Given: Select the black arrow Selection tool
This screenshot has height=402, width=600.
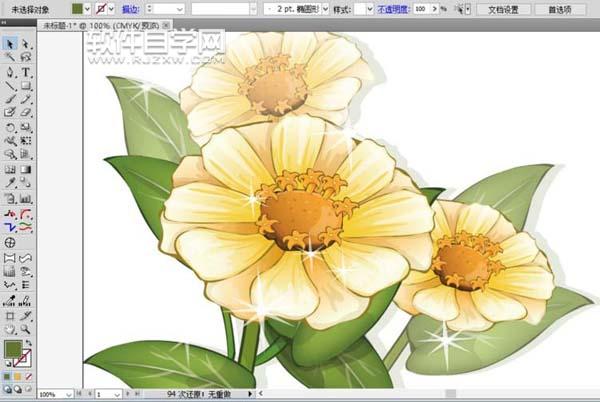Looking at the screenshot, I should [10, 45].
